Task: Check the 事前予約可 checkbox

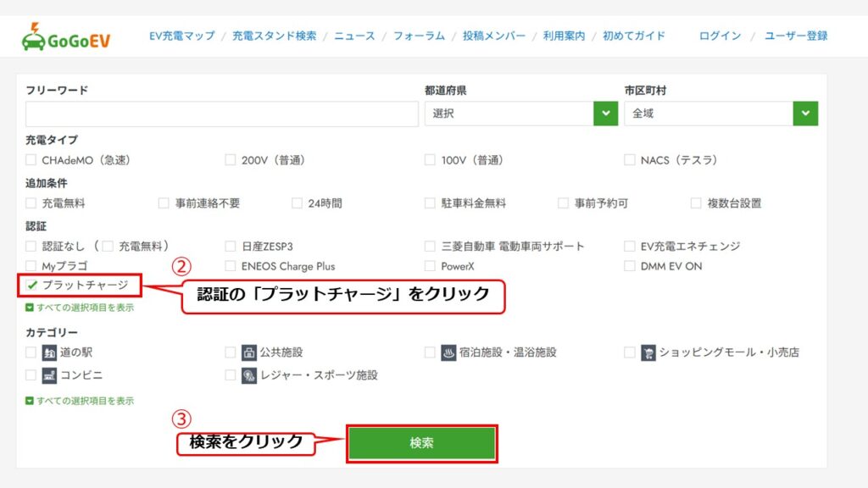Action: pos(563,203)
